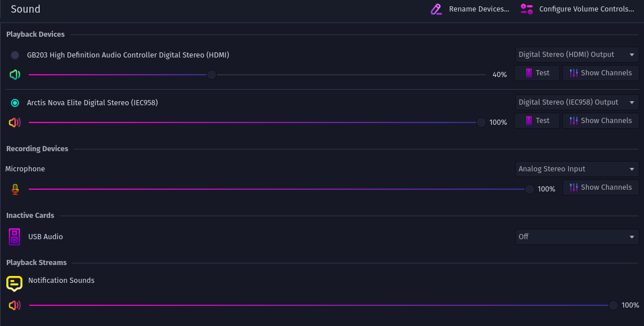Expand the Analog Stereo Input dropdown
The image size is (644, 326).
tap(577, 169)
